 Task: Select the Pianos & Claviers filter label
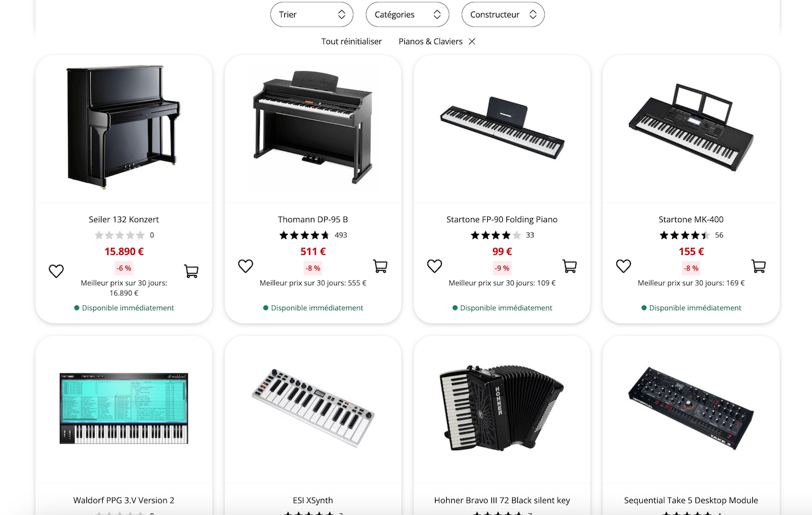(x=430, y=41)
